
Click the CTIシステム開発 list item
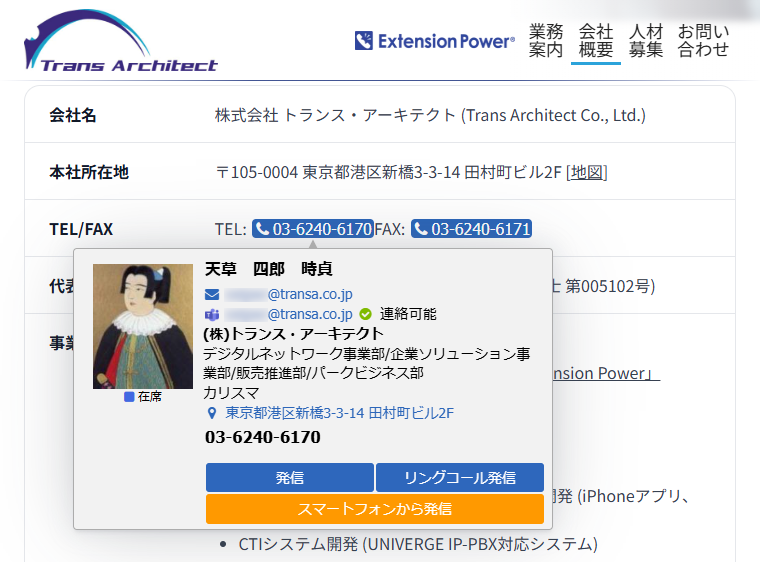[418, 544]
